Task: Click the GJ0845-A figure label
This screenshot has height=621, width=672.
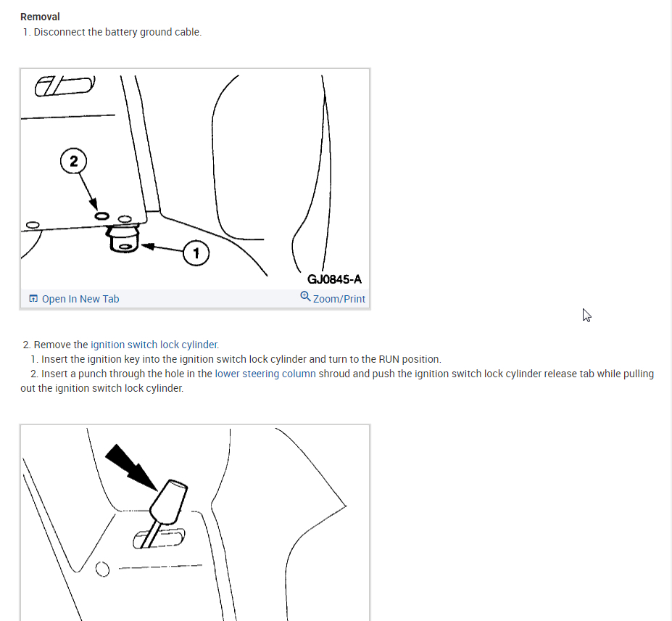Action: tap(334, 279)
